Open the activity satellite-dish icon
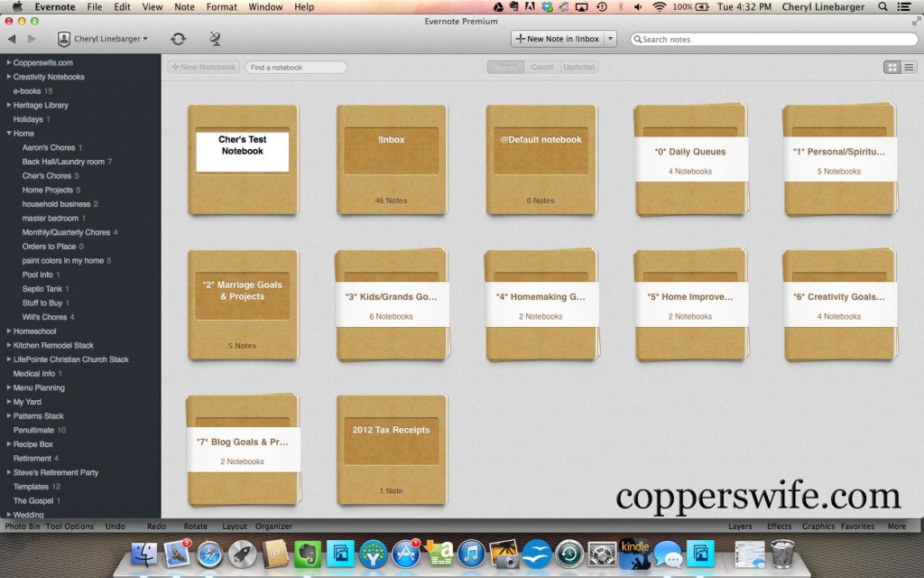Viewport: 924px width, 578px height. pyautogui.click(x=215, y=39)
